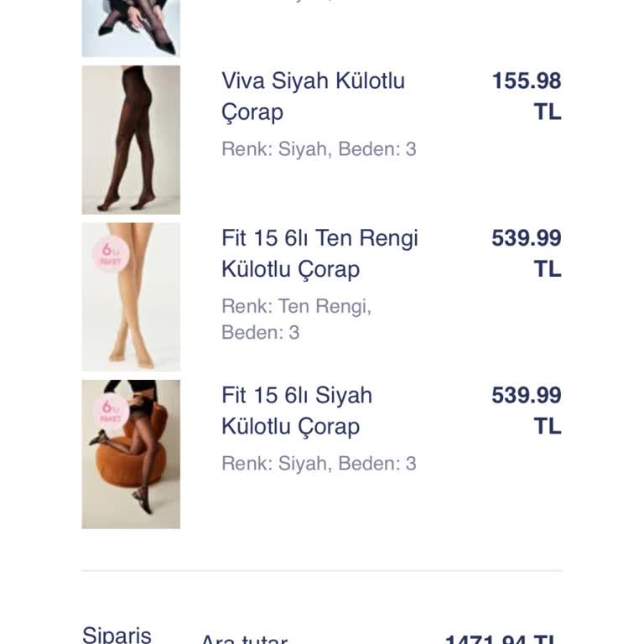
Task: Click the divider line above the order summary
Action: pyautogui.click(x=322, y=571)
